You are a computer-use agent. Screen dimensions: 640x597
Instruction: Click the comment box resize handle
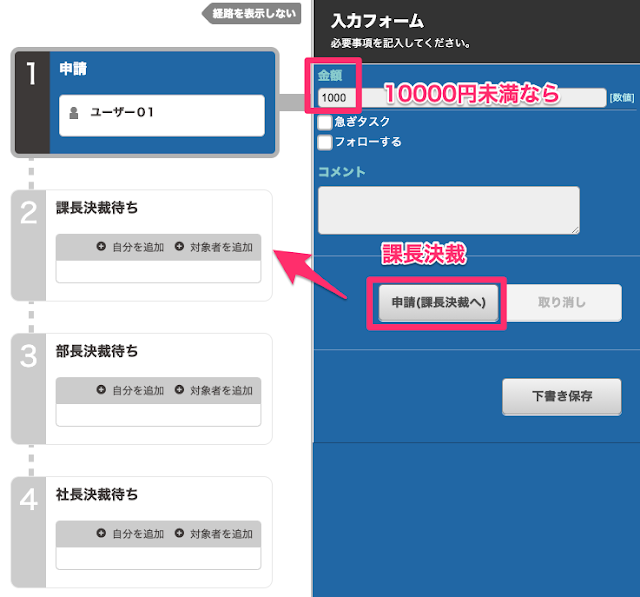coord(575,230)
